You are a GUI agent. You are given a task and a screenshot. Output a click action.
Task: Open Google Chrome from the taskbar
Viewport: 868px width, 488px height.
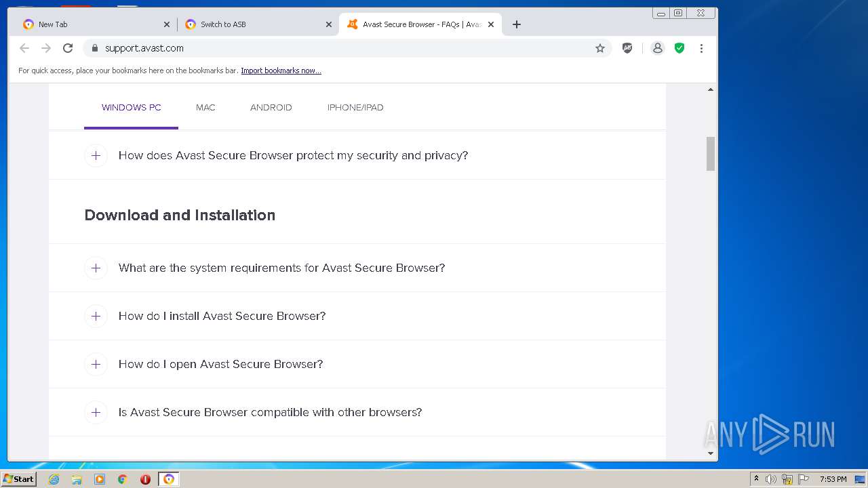[123, 479]
